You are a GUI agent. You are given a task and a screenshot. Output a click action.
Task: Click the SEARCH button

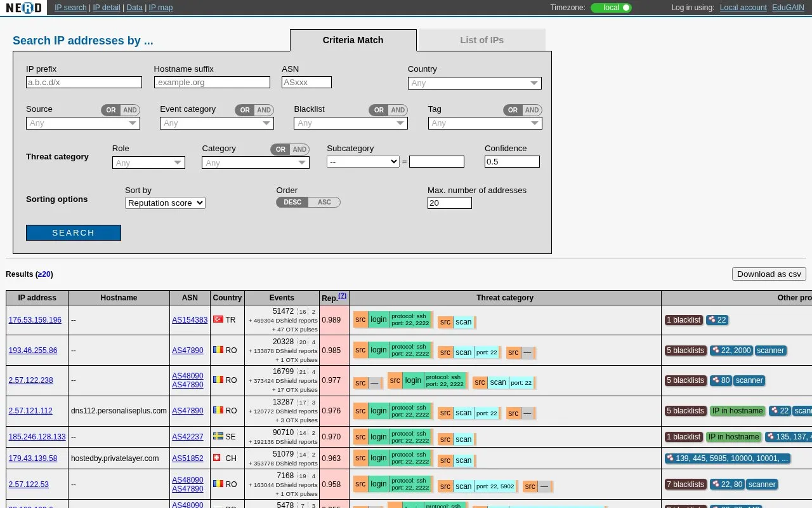(x=74, y=233)
